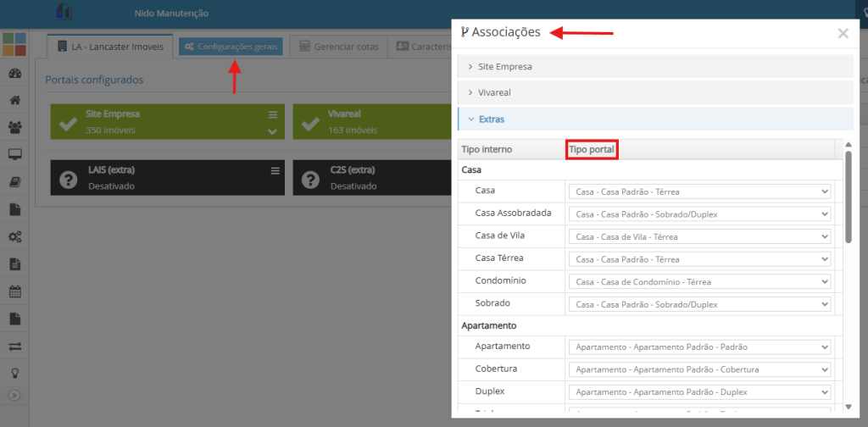The width and height of the screenshot is (868, 427).
Task: Open the Tipo portal dropdown for Casa Assobradada
Action: 699,214
